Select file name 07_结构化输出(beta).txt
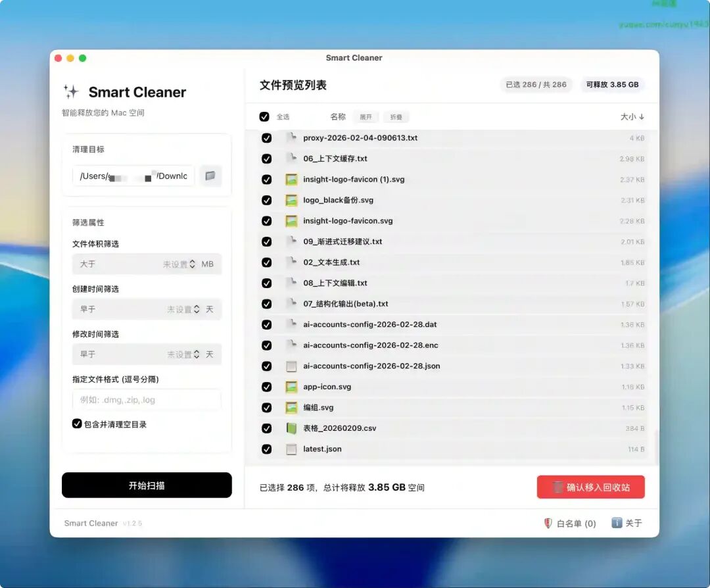This screenshot has height=588, width=710. coord(346,304)
